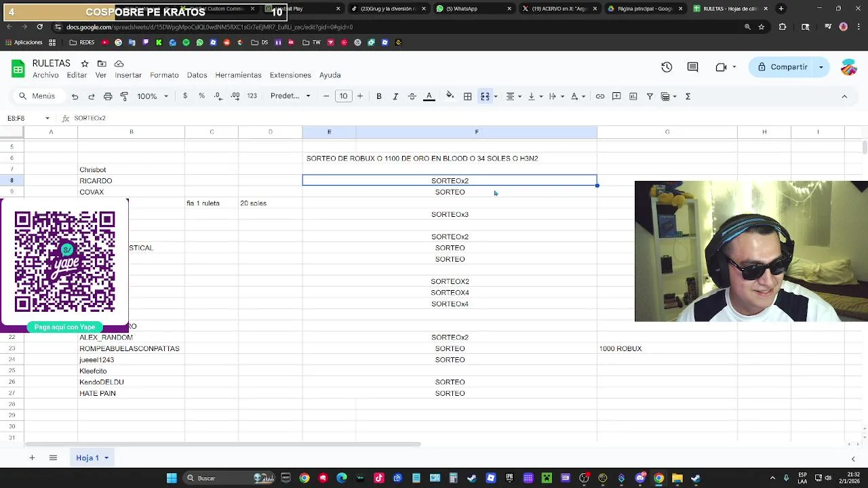Screen dimensions: 868x488
Task: Open the Extensiones menu
Action: [290, 75]
